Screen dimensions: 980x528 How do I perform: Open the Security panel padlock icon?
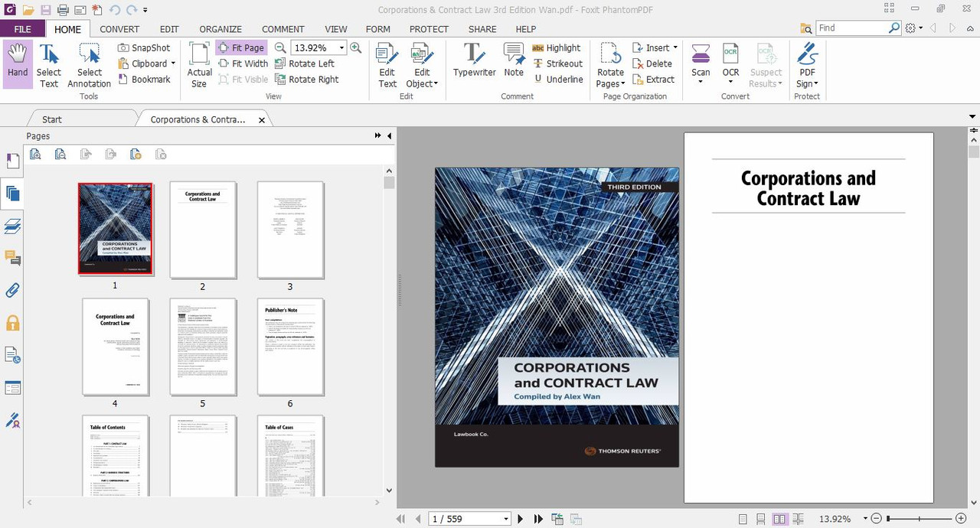[x=12, y=323]
